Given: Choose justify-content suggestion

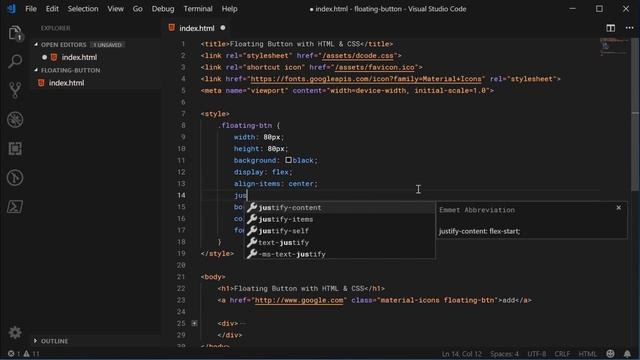Looking at the screenshot, I should coord(340,207).
